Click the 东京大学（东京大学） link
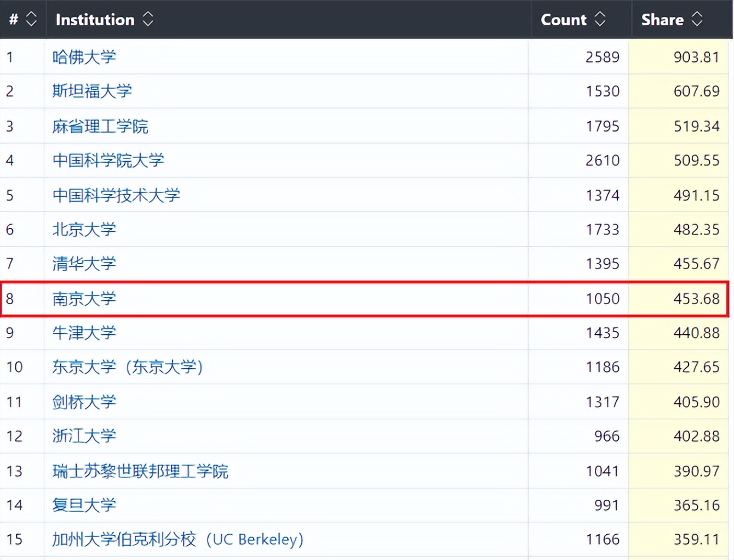The image size is (734, 560). pyautogui.click(x=128, y=367)
